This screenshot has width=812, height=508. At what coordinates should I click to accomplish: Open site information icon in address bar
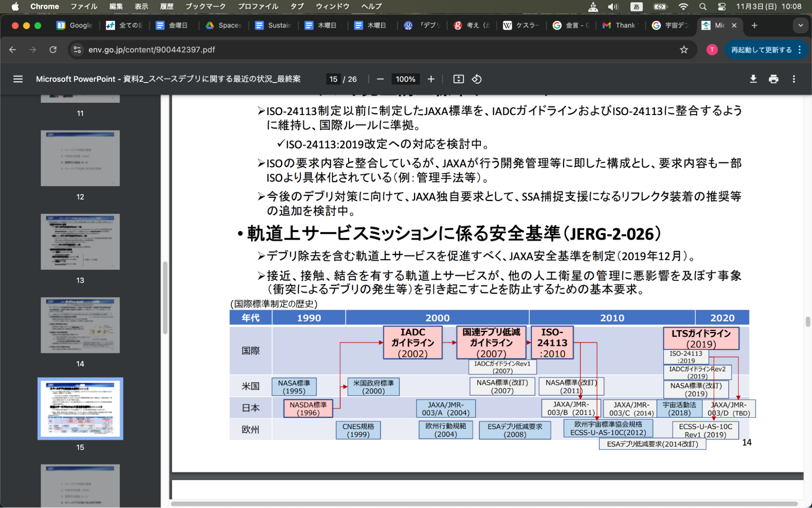(x=77, y=50)
